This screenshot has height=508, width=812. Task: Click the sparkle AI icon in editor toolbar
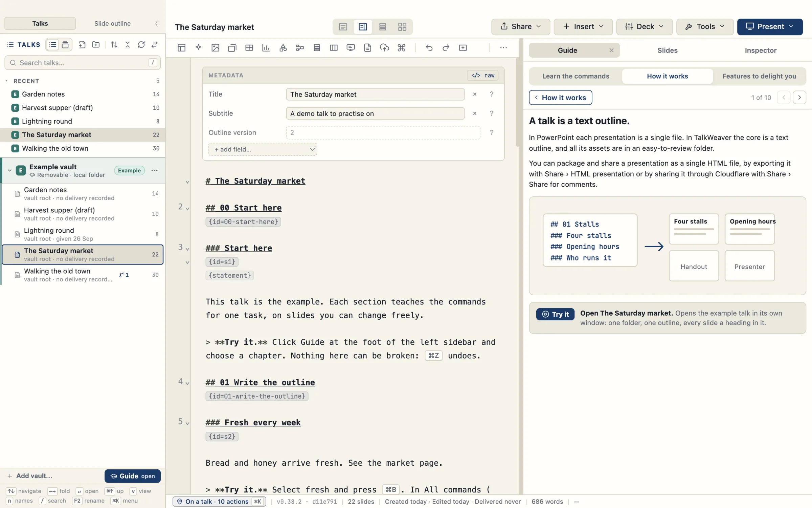point(199,48)
